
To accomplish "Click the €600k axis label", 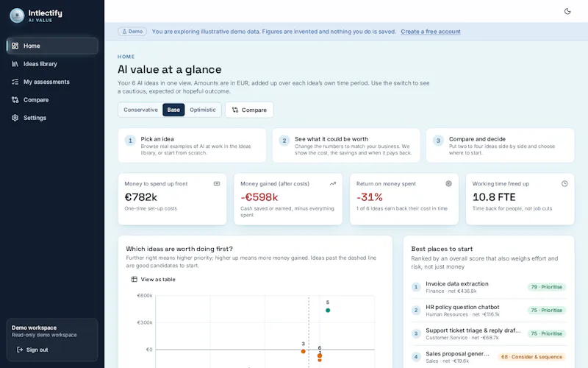I will [x=145, y=296].
